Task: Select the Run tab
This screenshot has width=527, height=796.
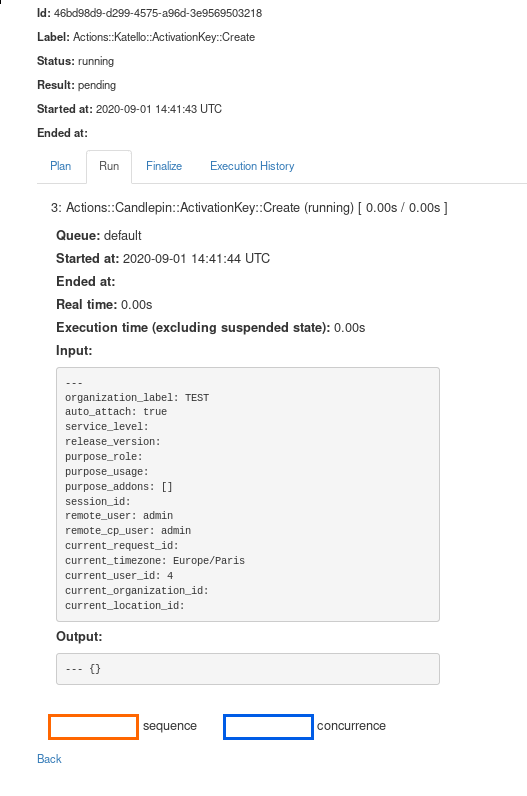Action: tap(109, 166)
